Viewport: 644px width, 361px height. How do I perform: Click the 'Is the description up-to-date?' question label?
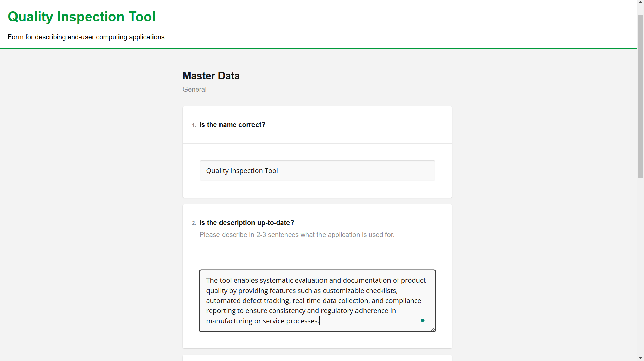click(247, 223)
